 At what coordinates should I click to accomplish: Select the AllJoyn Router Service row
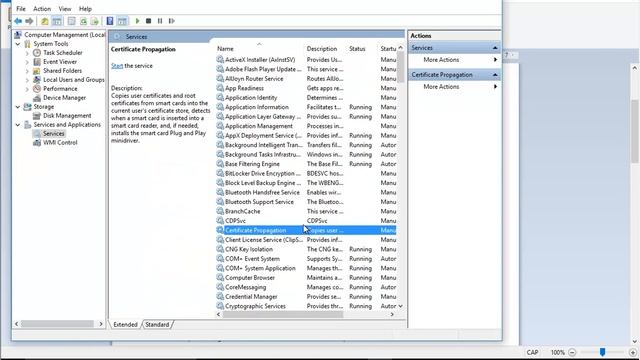306,79
